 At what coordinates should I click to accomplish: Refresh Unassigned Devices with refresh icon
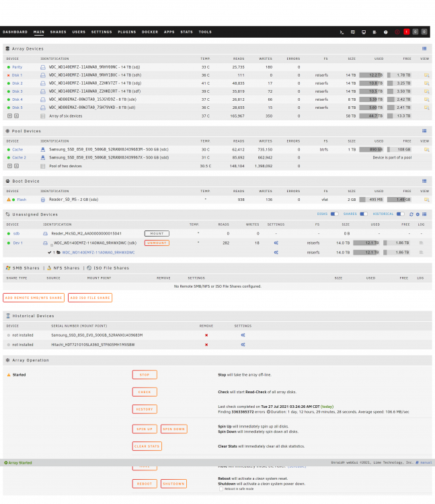click(x=411, y=214)
